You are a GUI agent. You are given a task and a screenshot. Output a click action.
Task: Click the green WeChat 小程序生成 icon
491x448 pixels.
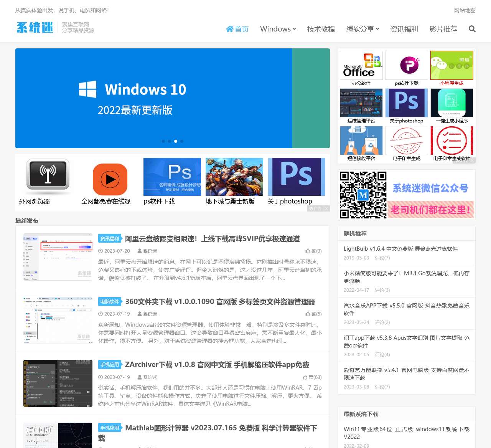point(451,65)
